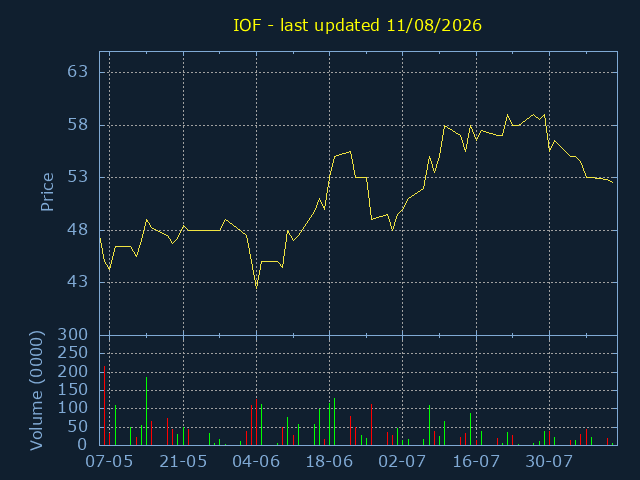Click the 53 price axis label

pos(78,177)
